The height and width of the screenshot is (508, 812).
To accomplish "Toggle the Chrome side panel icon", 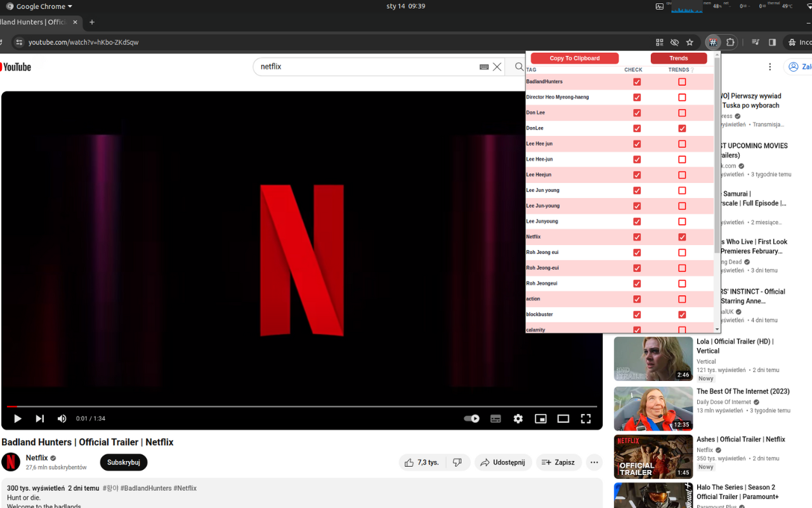I will pos(772,43).
